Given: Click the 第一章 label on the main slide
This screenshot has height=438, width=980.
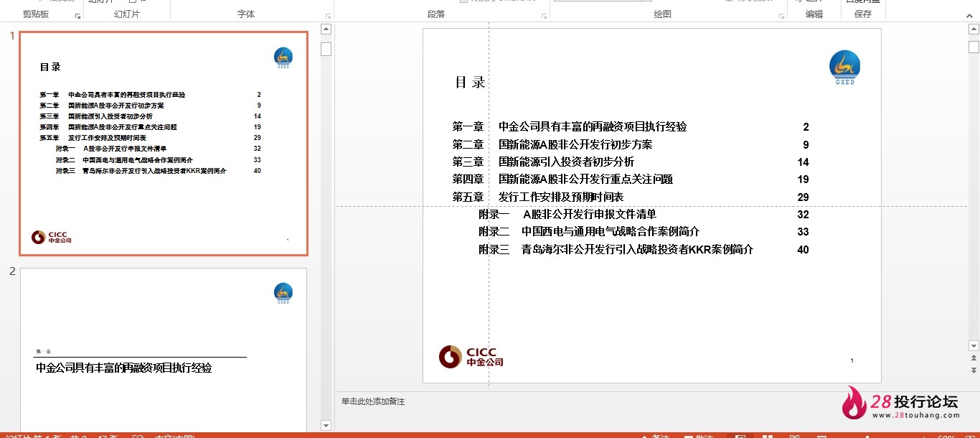Looking at the screenshot, I should 468,127.
